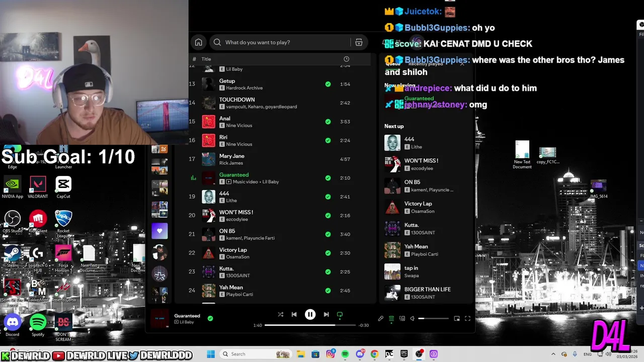644x362 pixels.
Task: Switch to Recently played tab in queue
Action: (x=426, y=64)
